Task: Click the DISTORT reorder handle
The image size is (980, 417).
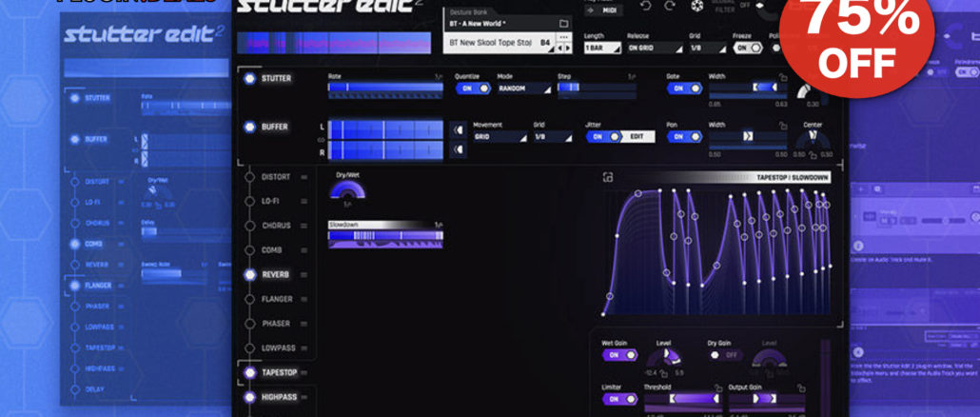Action: [304, 177]
